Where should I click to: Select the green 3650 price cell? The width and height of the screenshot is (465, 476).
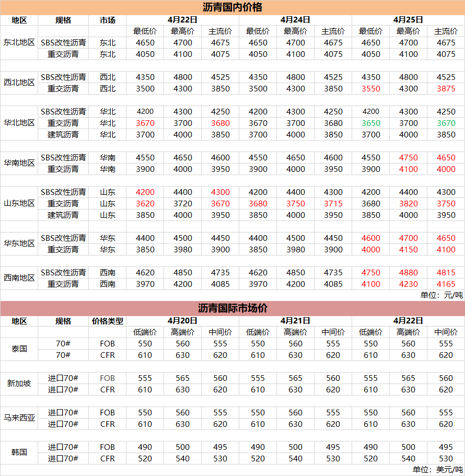[x=371, y=123]
